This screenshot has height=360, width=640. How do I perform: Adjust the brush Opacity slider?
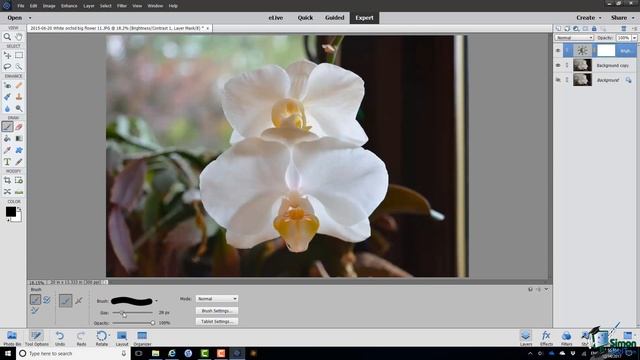pyautogui.click(x=133, y=323)
